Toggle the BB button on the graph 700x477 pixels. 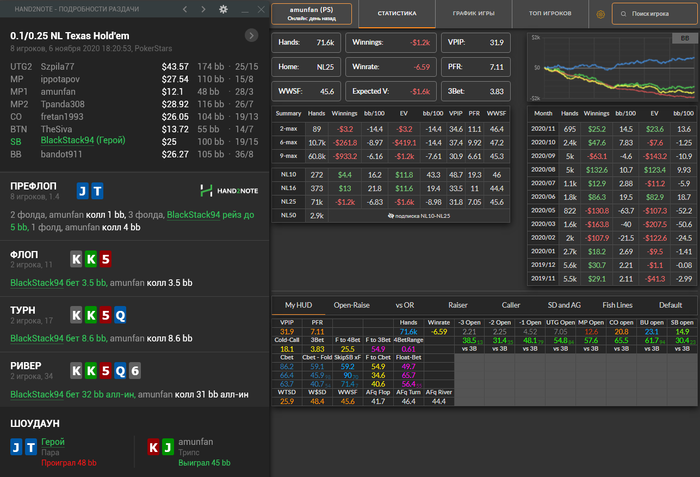(x=683, y=37)
